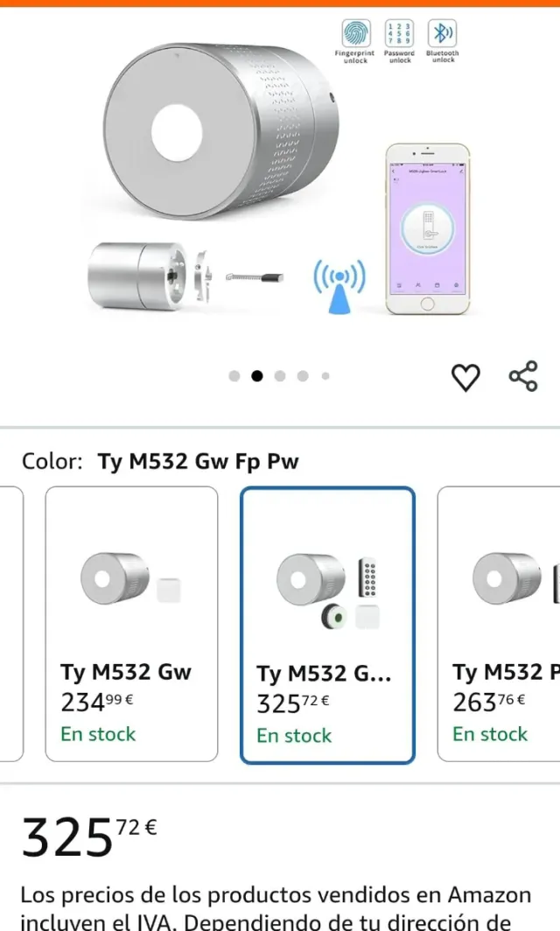Go to the last small carousel dot
This screenshot has height=931, width=560.
pos(325,376)
